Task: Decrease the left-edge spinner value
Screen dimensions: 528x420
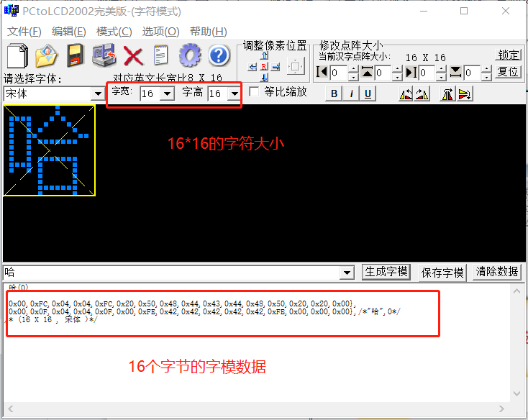Action: [x=353, y=76]
